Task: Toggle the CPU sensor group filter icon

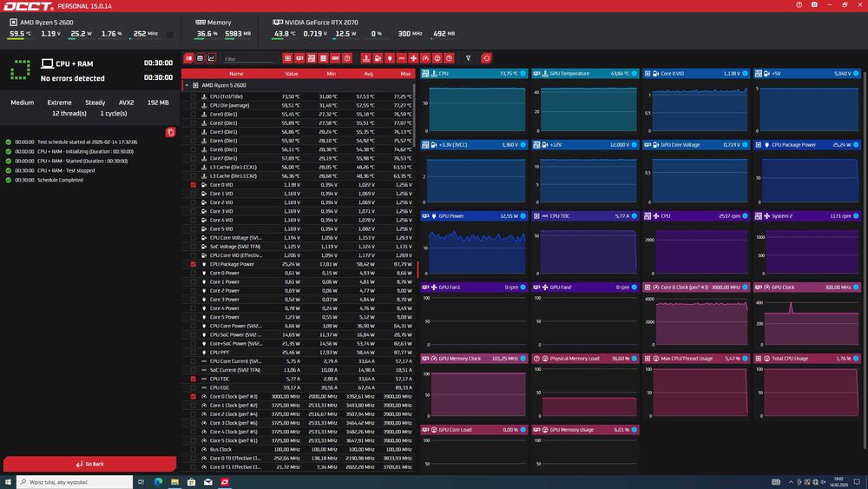Action: [x=287, y=58]
